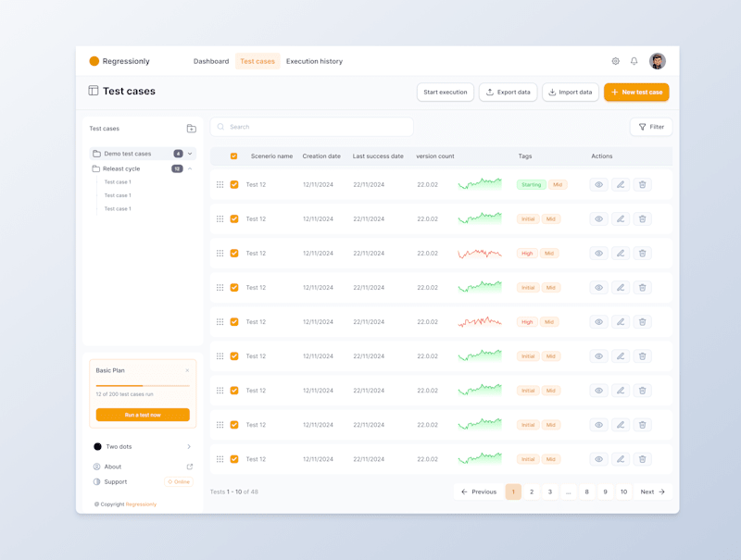Screen dimensions: 741x560
Task: Click the sparkline chart in the Starting row
Action: pos(480,183)
